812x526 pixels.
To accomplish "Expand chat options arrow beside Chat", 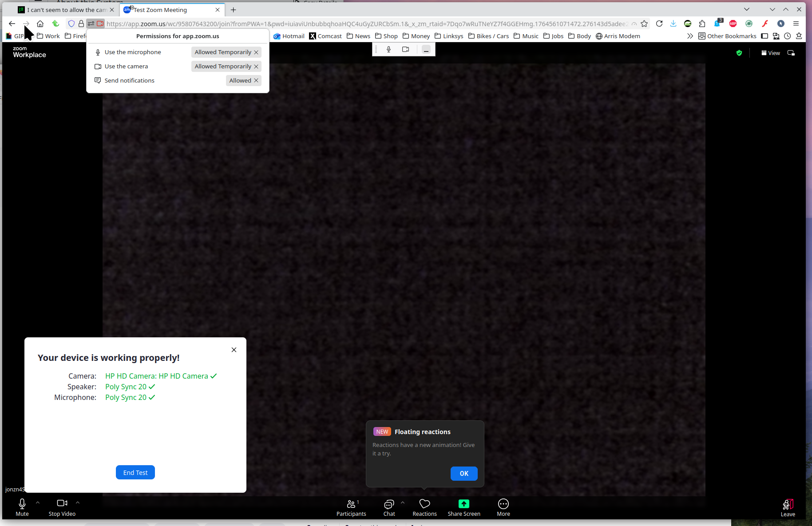I will point(403,503).
